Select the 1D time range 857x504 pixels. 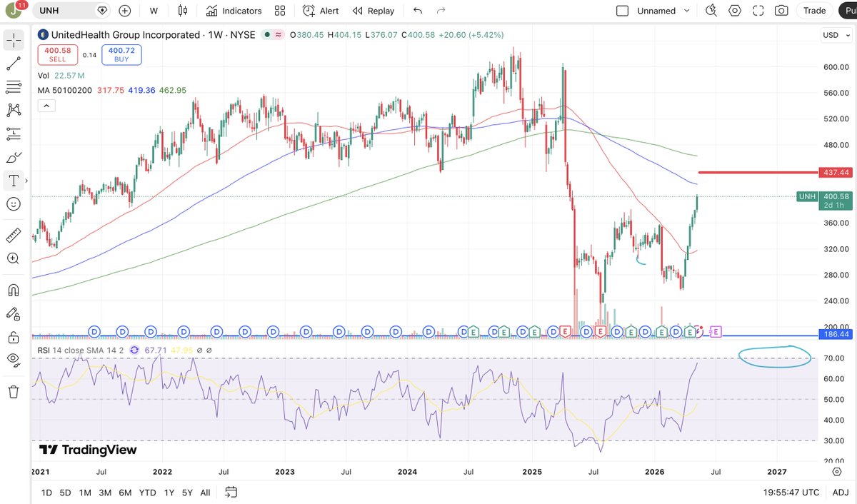click(x=46, y=492)
